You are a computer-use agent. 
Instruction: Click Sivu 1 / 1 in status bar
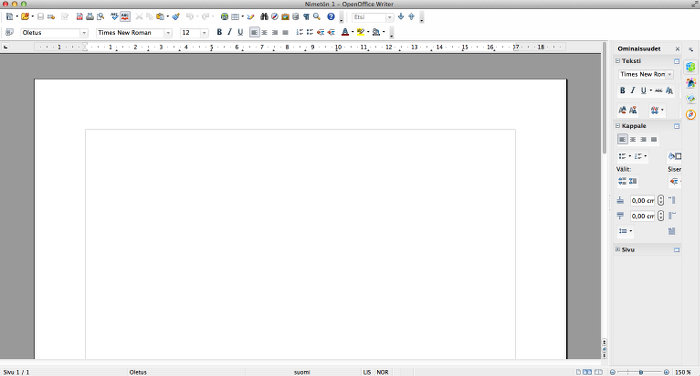[x=16, y=372]
